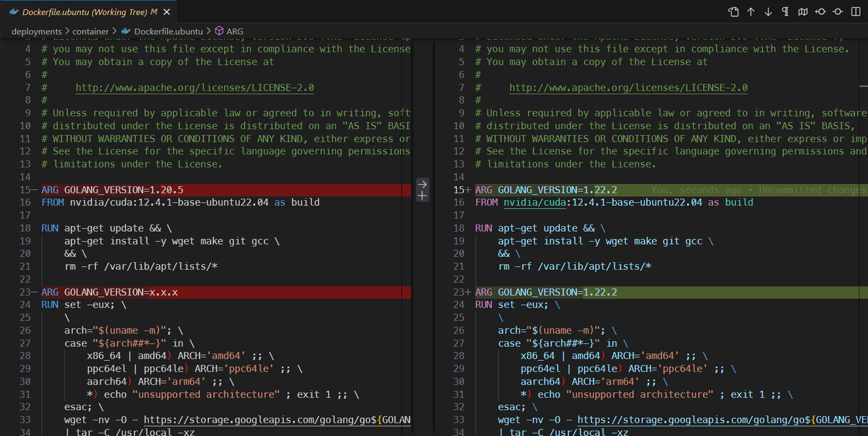This screenshot has width=868, height=436.
Task: Go to previous change with up arrow
Action: 750,11
